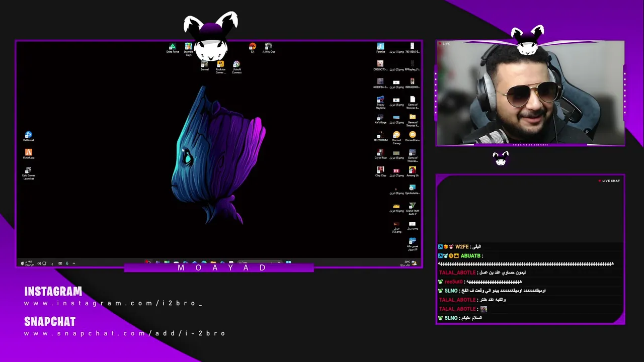Launch the Among Us shortcut
Image resolution: width=644 pixels, height=362 pixels.
tap(413, 172)
